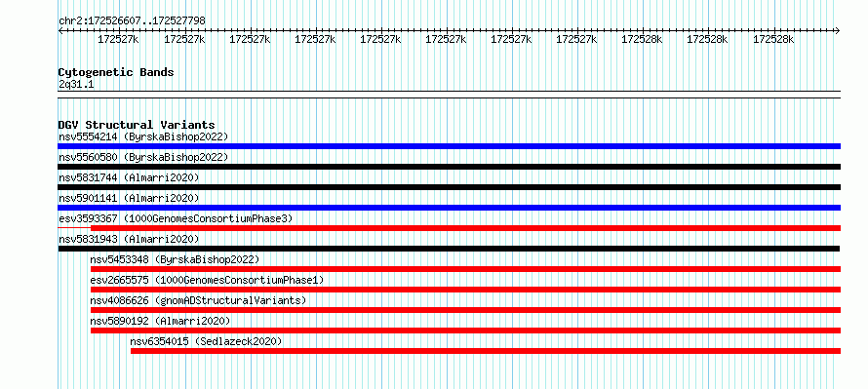Click the (1000GenomesConsortiumPhase3) study text

point(208,218)
